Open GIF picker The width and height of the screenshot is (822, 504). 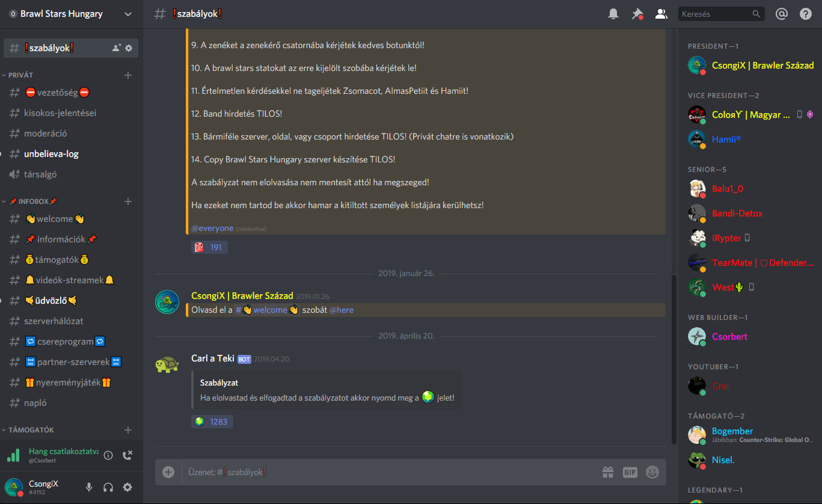click(x=630, y=472)
